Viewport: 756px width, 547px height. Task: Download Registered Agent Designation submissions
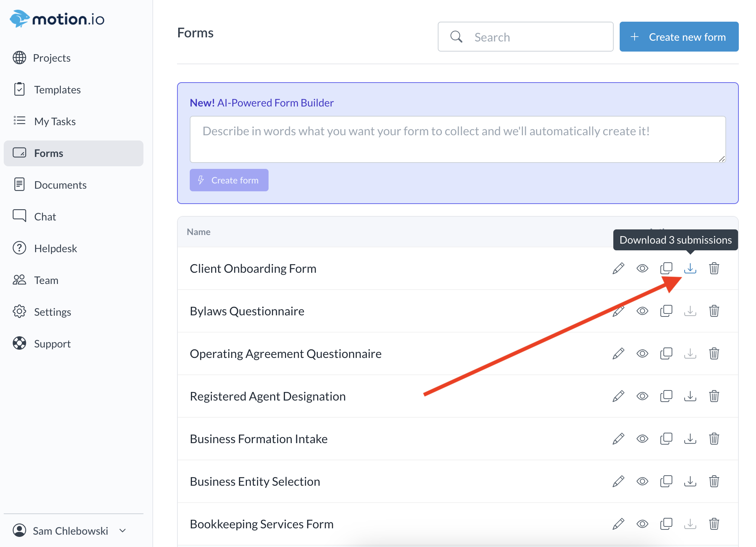pos(690,396)
